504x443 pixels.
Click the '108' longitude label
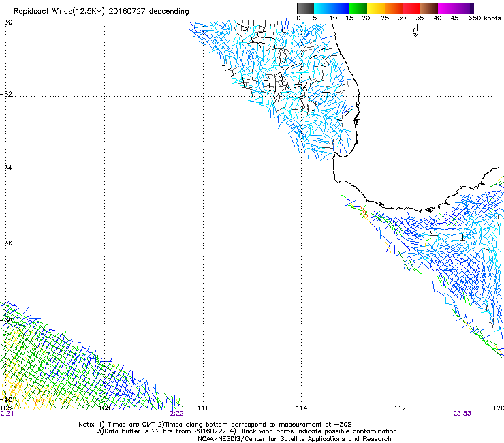(x=104, y=408)
